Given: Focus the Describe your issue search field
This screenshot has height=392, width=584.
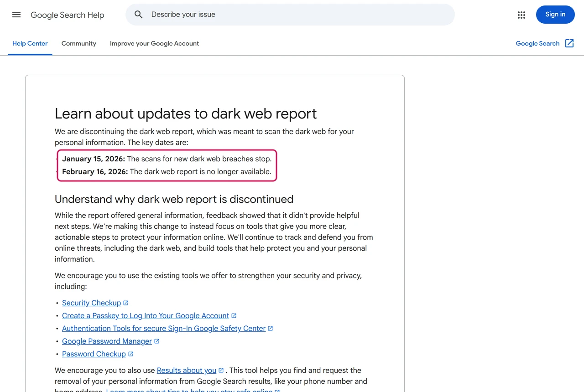Looking at the screenshot, I should 290,15.
